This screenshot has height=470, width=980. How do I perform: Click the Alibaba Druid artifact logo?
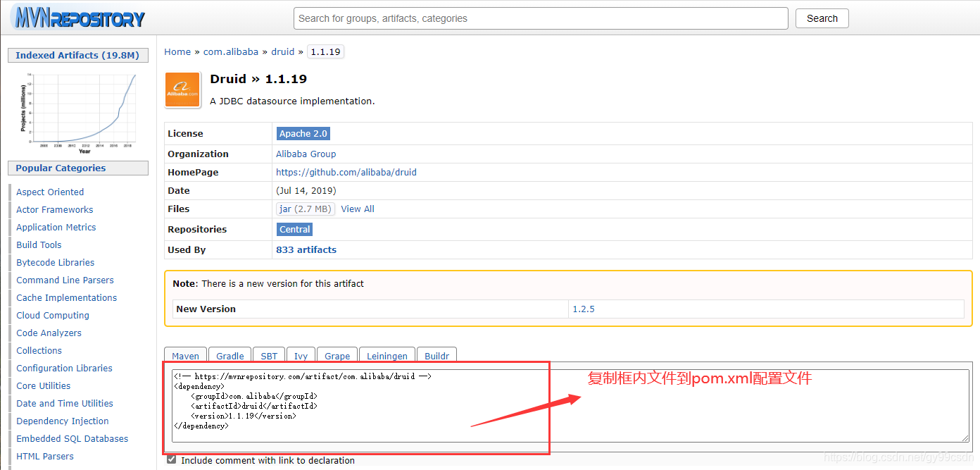(x=182, y=89)
